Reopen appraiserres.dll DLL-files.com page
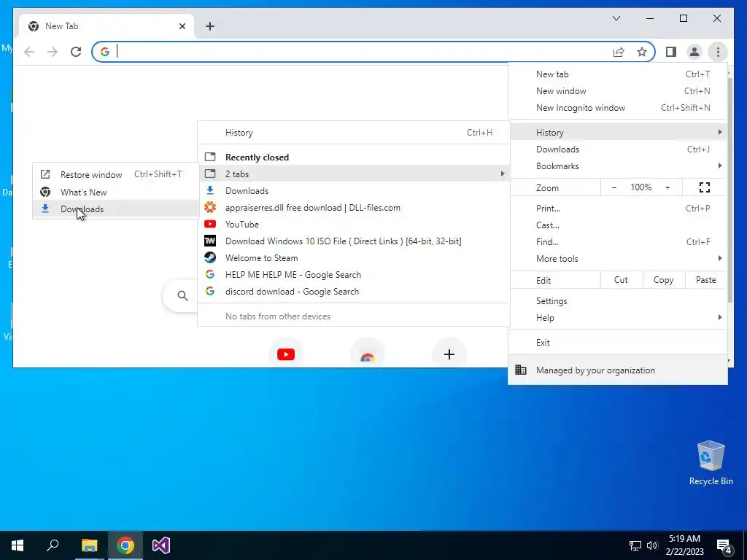The height and width of the screenshot is (560, 747). (x=354, y=208)
